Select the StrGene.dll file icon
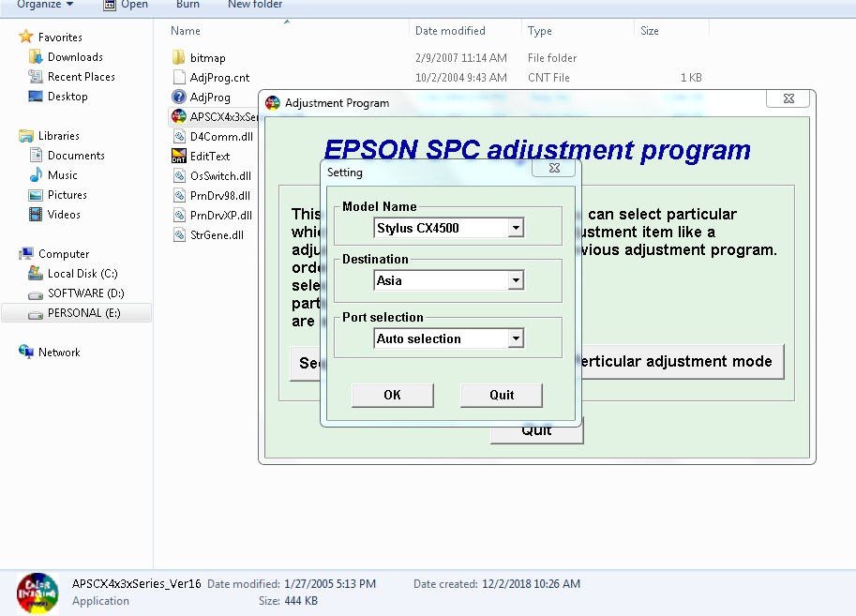Screen dimensions: 856x616 [x=178, y=234]
